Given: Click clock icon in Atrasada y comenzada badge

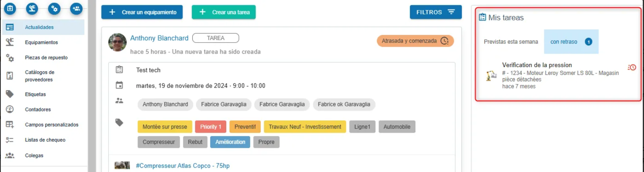Looking at the screenshot, I should pos(445,41).
